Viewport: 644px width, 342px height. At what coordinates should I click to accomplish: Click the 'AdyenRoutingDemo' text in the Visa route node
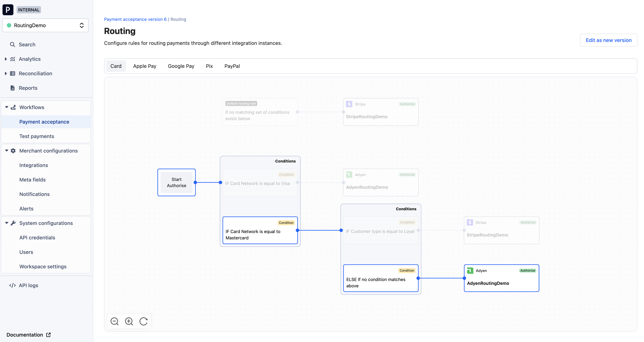(x=367, y=187)
